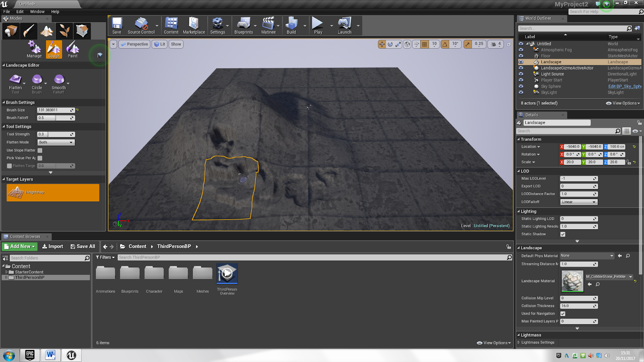The image size is (644, 362).
Task: Open Matinee toolbar button
Action: [x=268, y=26]
